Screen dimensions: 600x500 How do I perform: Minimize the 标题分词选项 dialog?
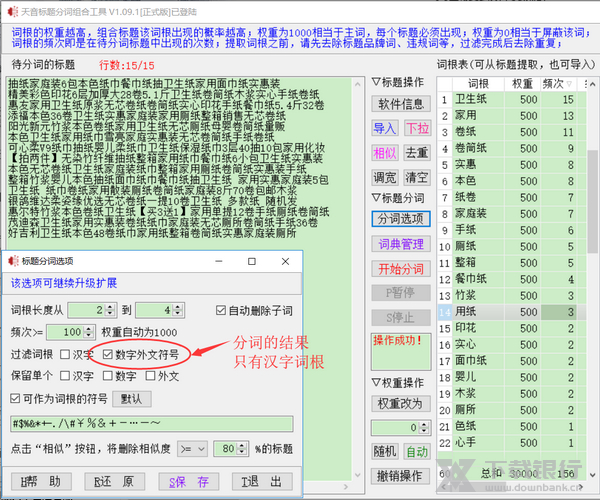point(219,261)
